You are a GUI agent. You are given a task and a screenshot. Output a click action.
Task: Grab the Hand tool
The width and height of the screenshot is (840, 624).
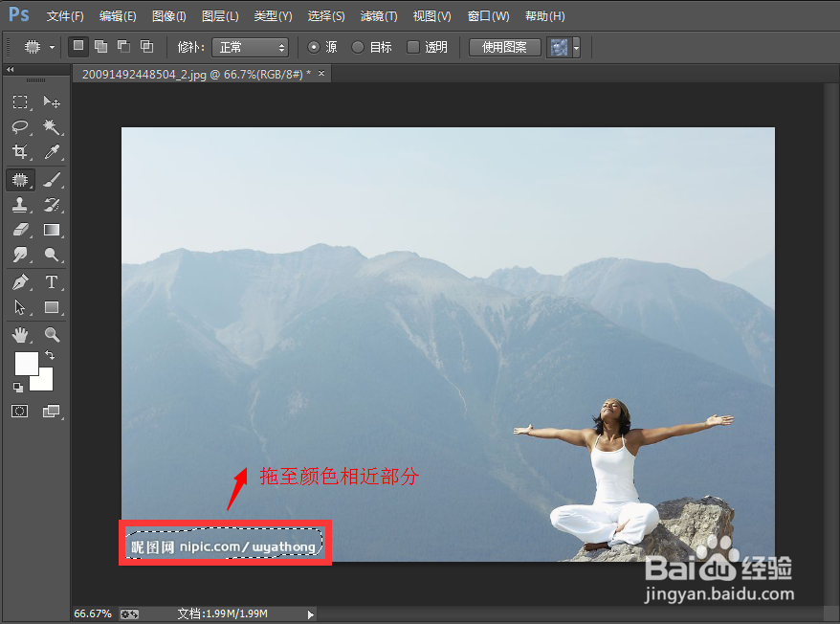(21, 335)
